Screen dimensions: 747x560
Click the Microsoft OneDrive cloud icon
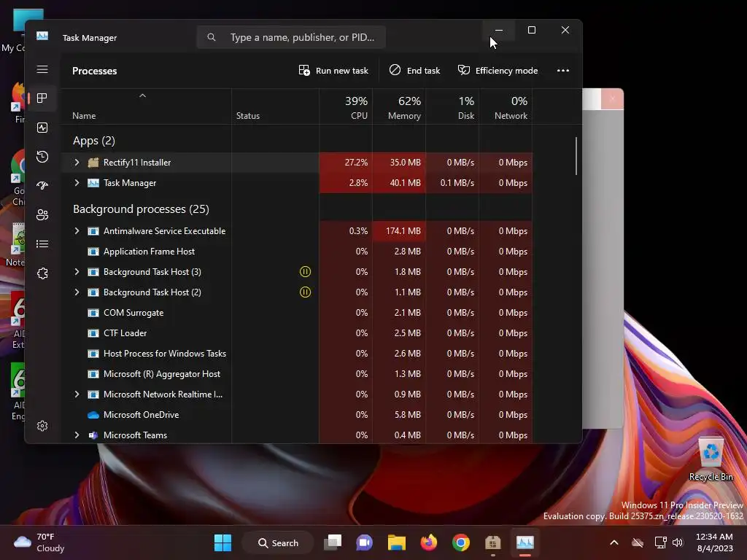(93, 415)
